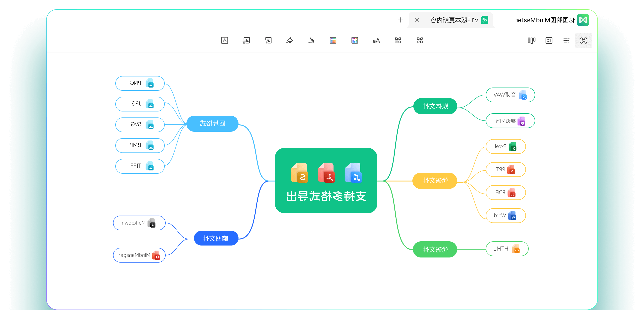Select the PNG subtopic
644x310 pixels.
[140, 83]
